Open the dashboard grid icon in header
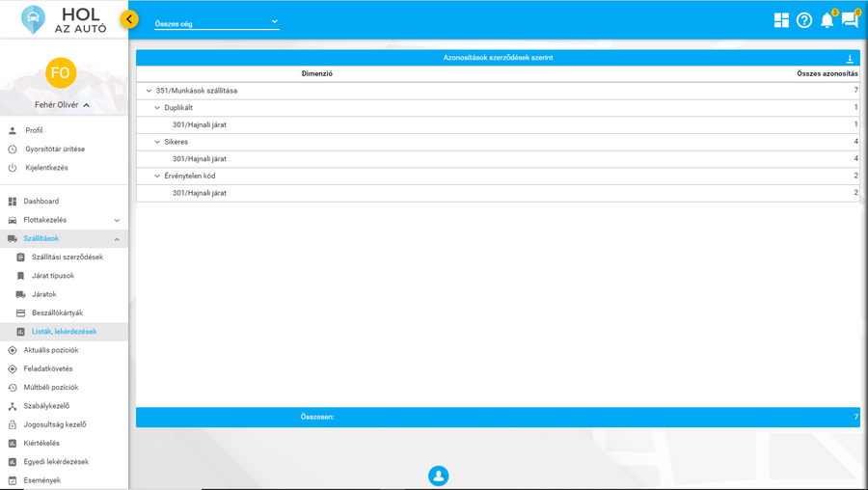The height and width of the screenshot is (490, 868). tap(781, 20)
